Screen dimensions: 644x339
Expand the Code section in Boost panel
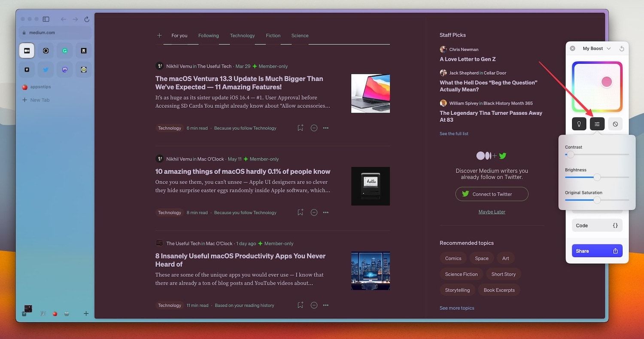click(597, 226)
